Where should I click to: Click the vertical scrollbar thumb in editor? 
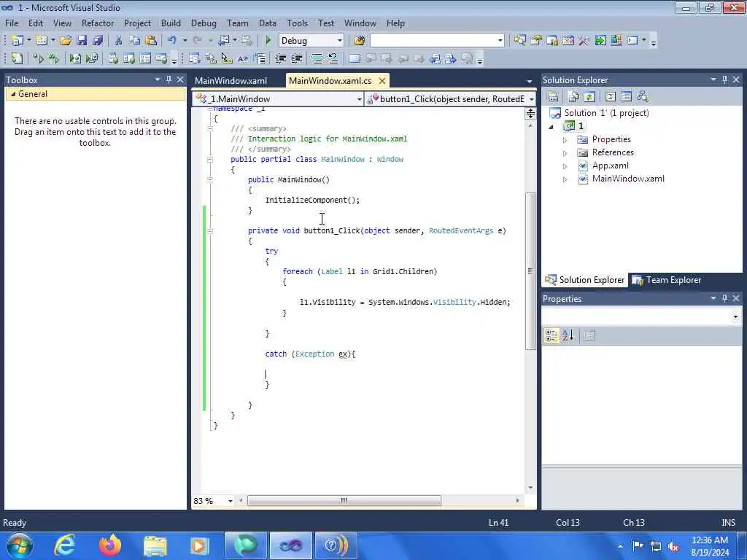pos(531,271)
